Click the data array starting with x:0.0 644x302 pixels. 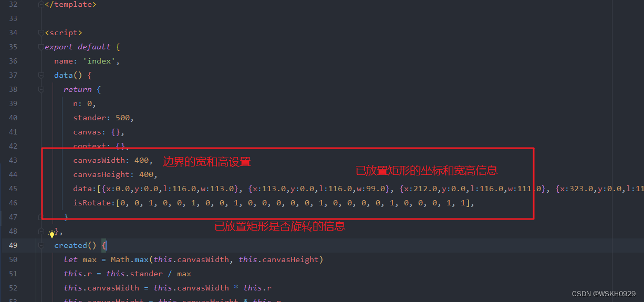coord(358,189)
